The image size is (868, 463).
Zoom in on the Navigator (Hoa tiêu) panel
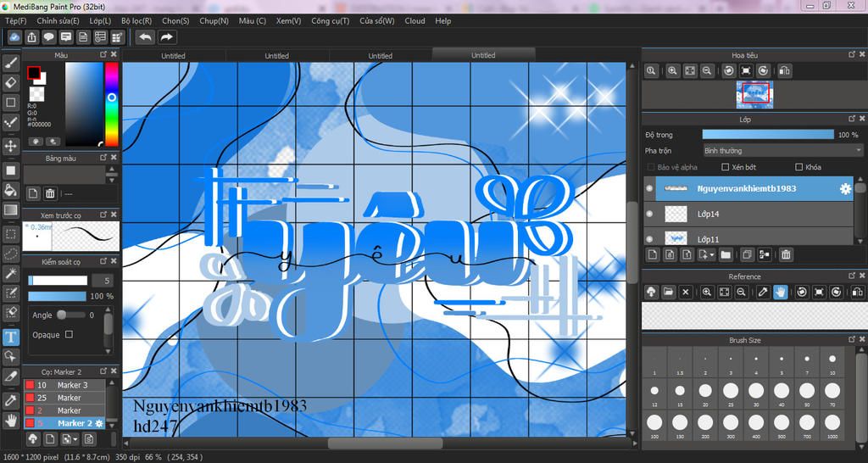[672, 71]
